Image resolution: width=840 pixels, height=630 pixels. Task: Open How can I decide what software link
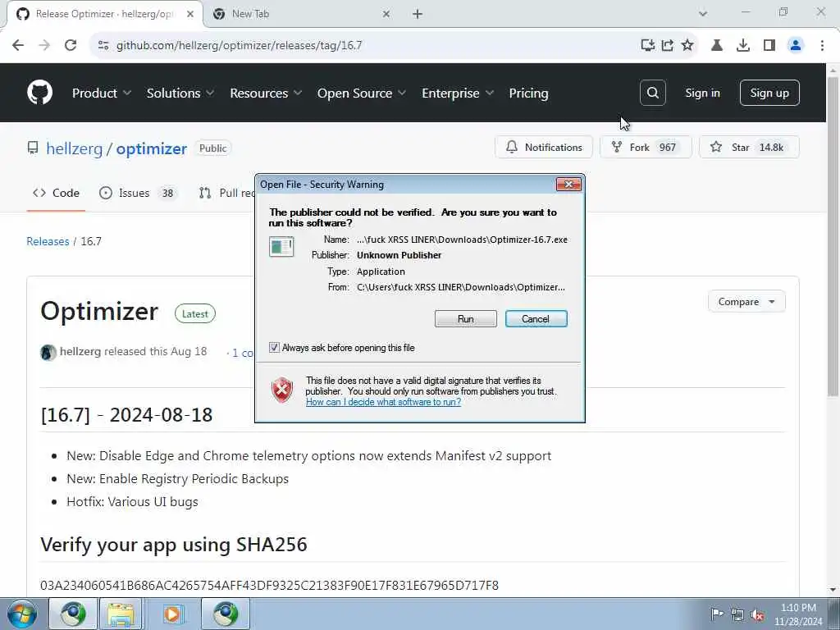383,402
